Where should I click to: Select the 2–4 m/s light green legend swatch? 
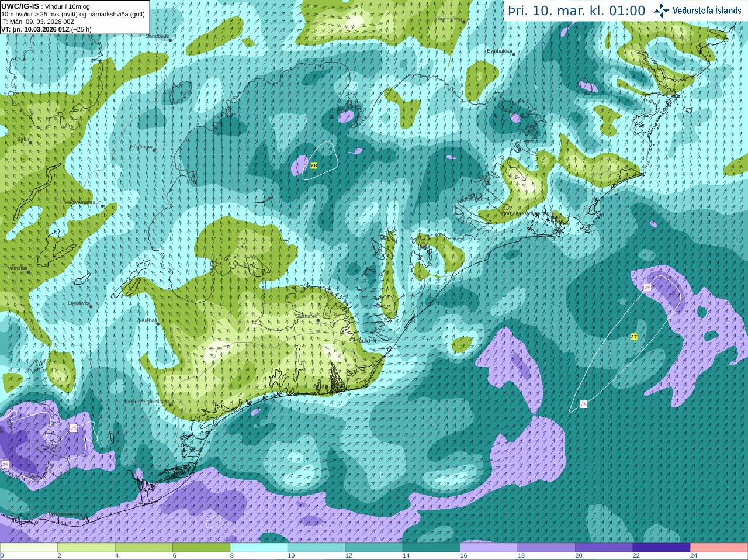[86, 548]
